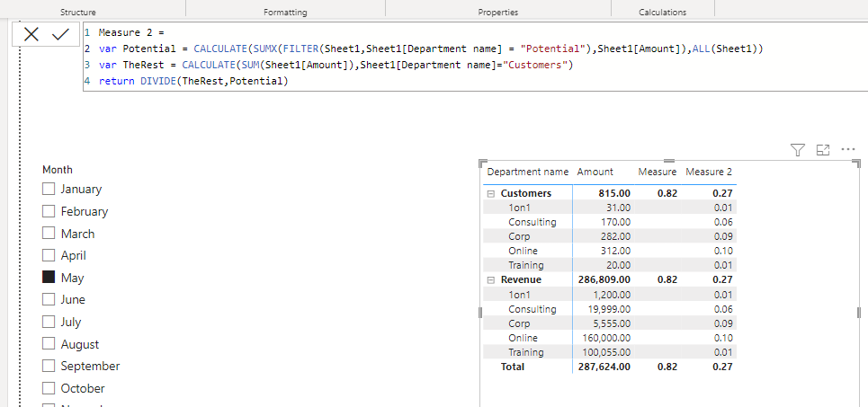Tick the September checkbox
Viewport: 868px width, 407px height.
click(49, 366)
